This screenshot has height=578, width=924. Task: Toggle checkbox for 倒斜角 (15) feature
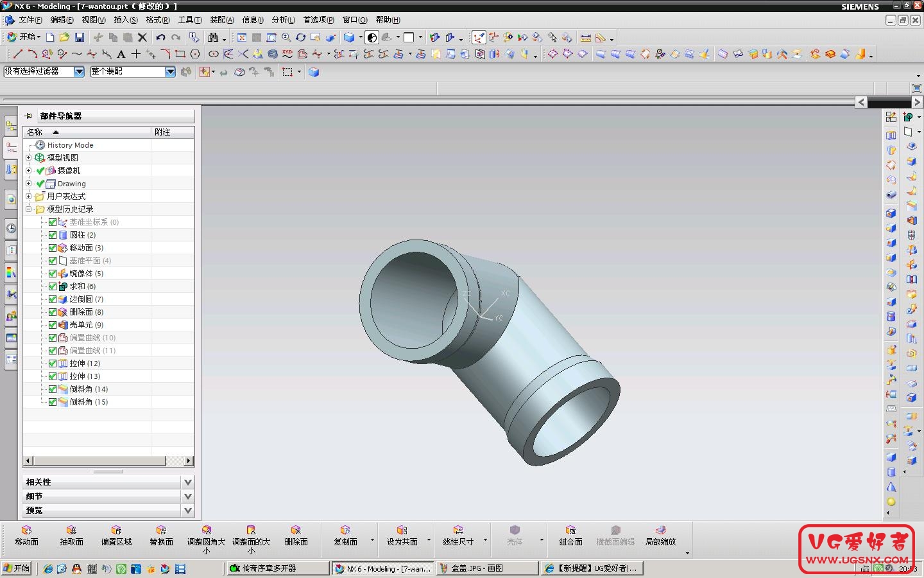pyautogui.click(x=53, y=402)
